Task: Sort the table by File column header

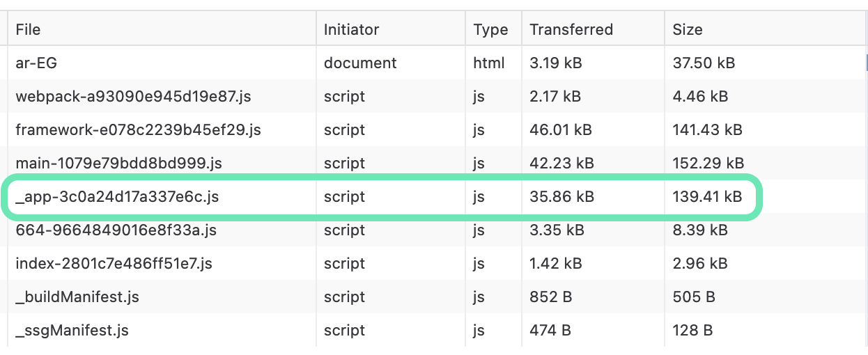Action: [x=29, y=29]
